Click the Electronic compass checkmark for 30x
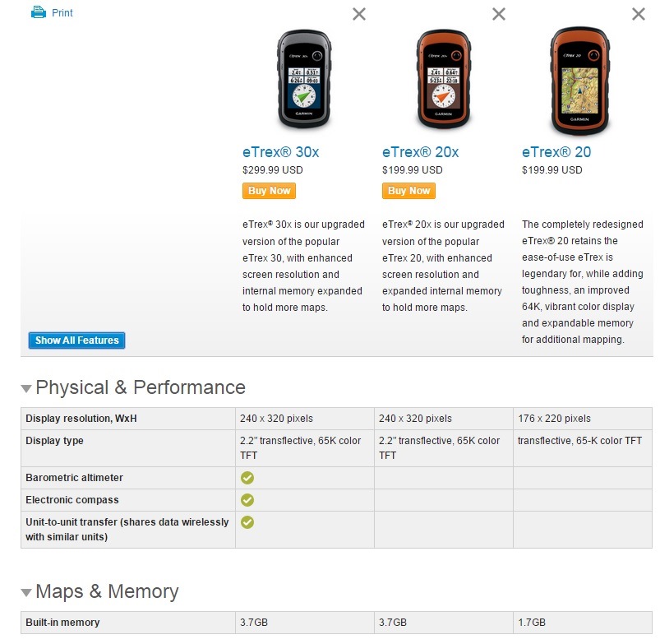The width and height of the screenshot is (660, 644). coord(247,500)
